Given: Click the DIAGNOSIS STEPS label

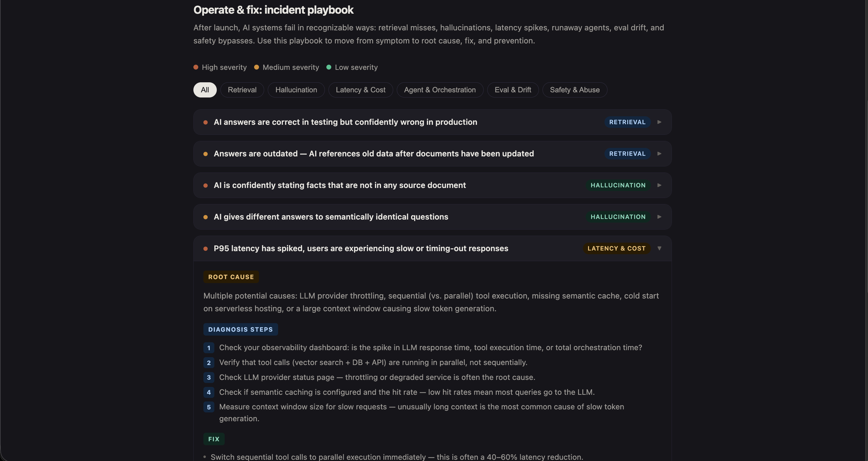Looking at the screenshot, I should (240, 329).
